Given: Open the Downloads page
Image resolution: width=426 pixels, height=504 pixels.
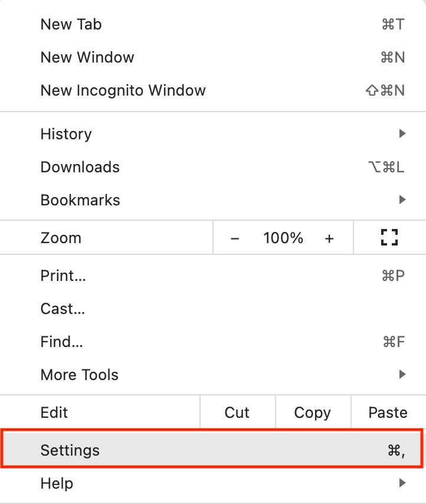Looking at the screenshot, I should (80, 167).
